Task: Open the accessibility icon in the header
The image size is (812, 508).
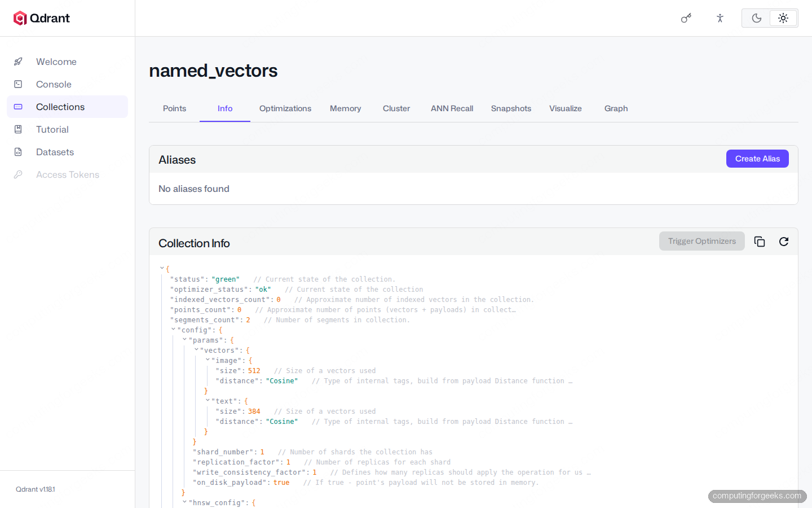Action: point(720,18)
